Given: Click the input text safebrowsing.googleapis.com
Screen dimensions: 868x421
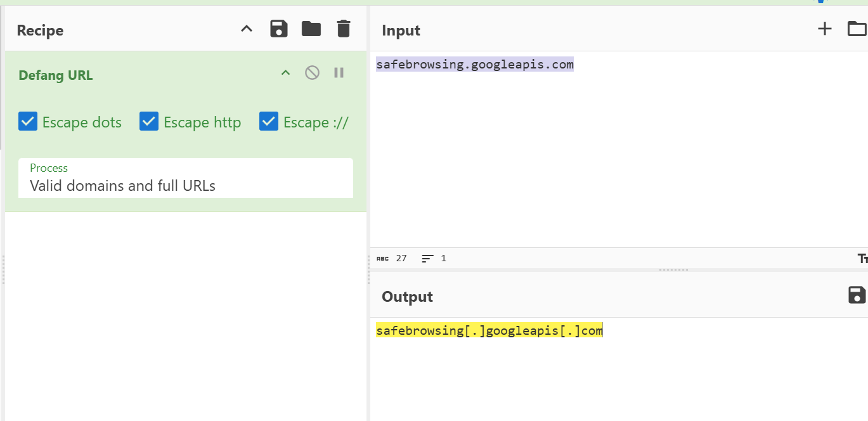Looking at the screenshot, I should point(475,64).
